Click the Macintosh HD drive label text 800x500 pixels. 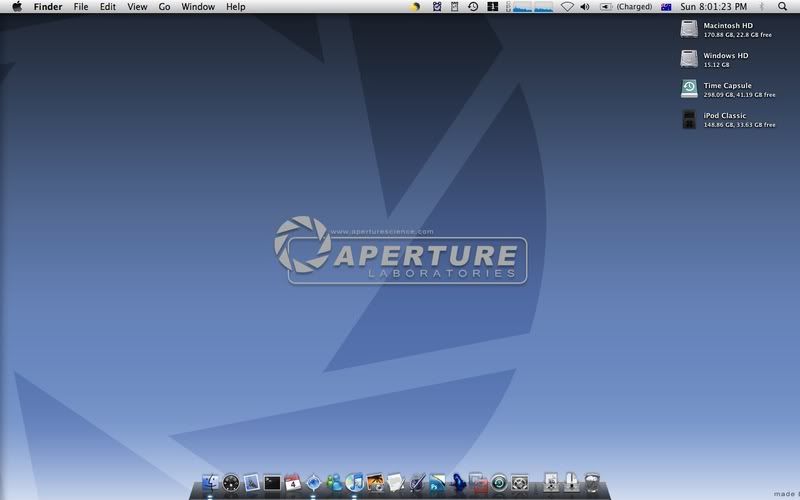click(x=728, y=26)
